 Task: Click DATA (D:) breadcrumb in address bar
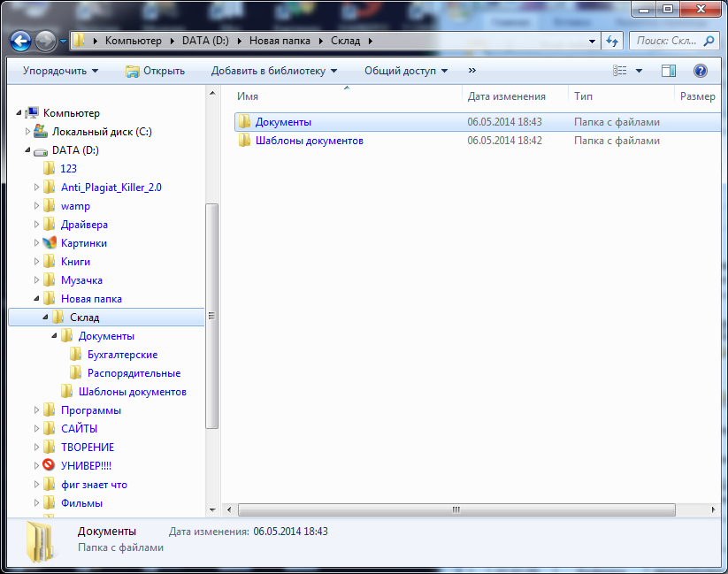pyautogui.click(x=205, y=41)
